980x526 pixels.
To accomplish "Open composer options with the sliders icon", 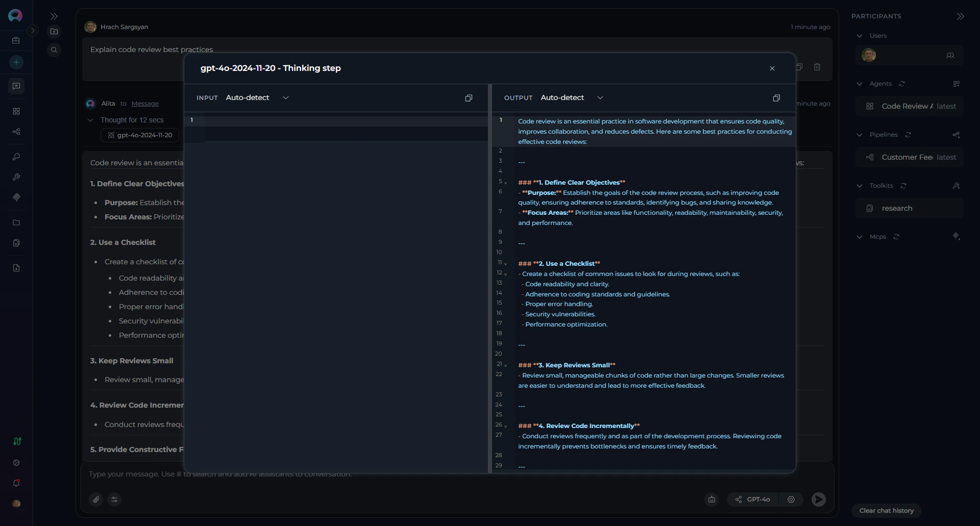I will [114, 499].
